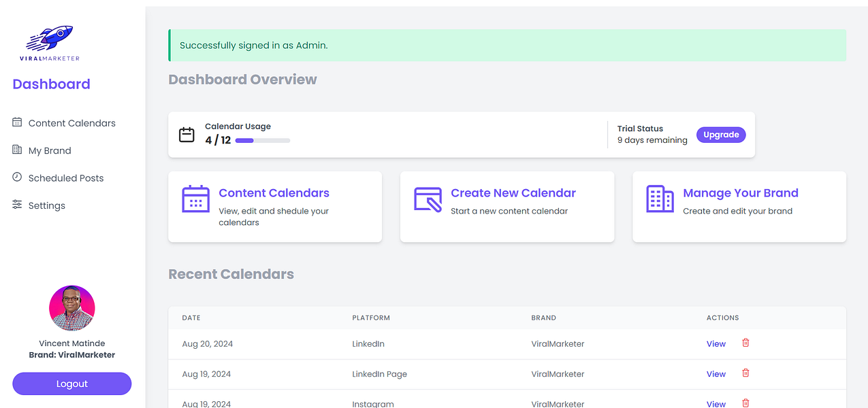The image size is (868, 408).
Task: Click the Calendar Usage calendar icon
Action: [187, 135]
